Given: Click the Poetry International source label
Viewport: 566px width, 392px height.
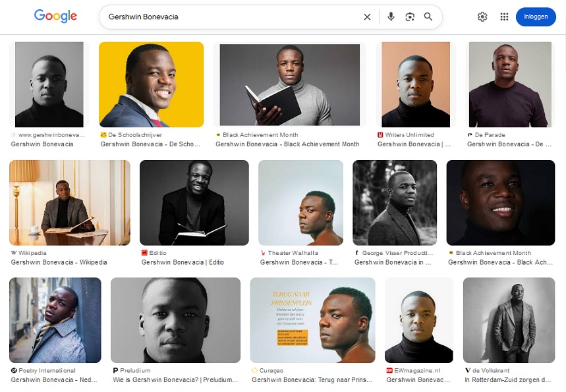Looking at the screenshot, I should click(x=47, y=370).
